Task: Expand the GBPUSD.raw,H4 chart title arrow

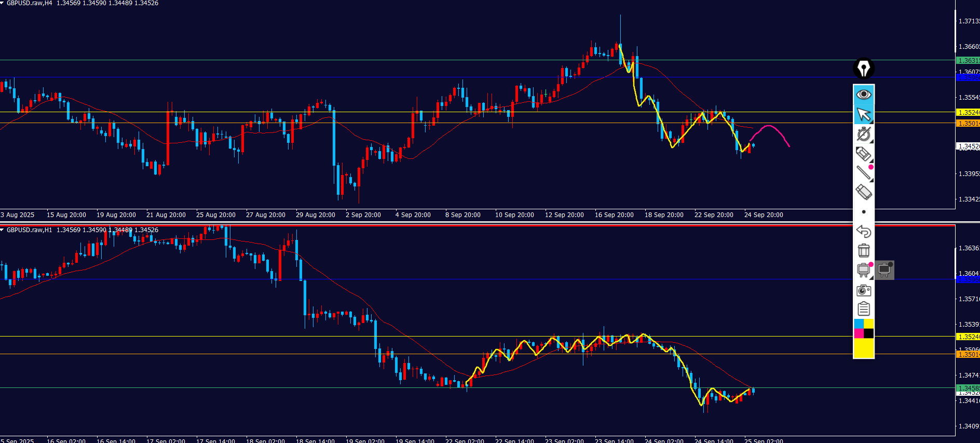Action: (x=3, y=3)
